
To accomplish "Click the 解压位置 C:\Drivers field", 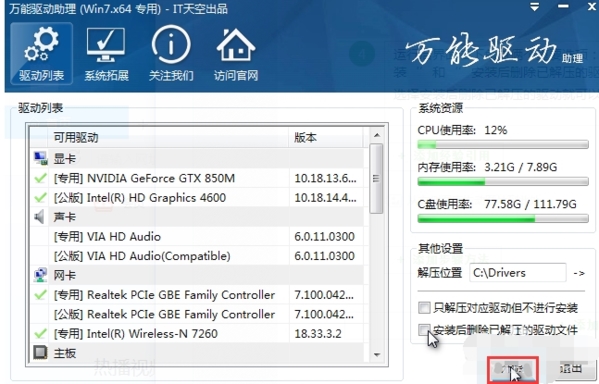I will [518, 273].
